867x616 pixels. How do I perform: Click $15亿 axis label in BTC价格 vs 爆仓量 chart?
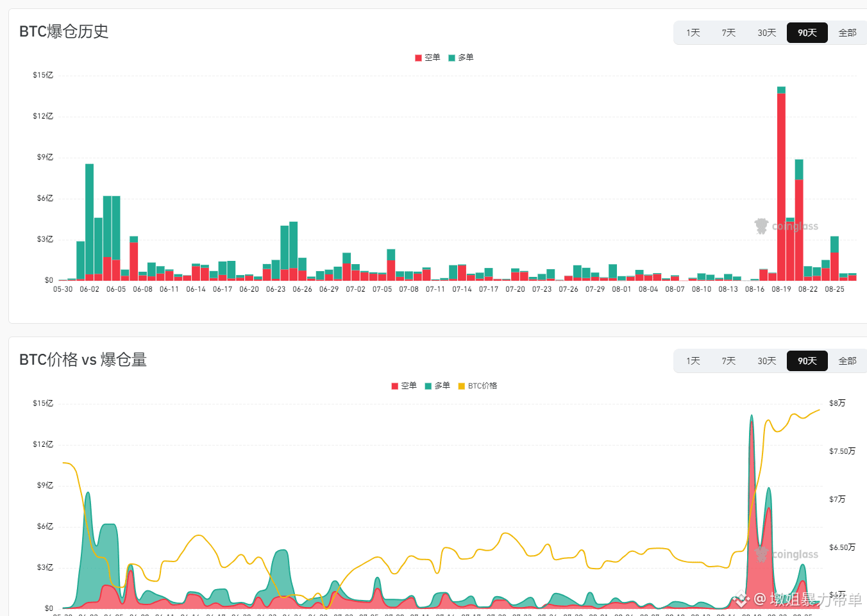pos(43,403)
